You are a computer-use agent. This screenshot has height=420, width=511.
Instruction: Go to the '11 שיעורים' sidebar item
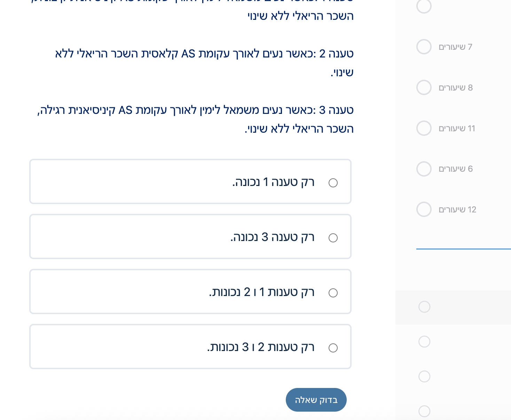pyautogui.click(x=457, y=129)
